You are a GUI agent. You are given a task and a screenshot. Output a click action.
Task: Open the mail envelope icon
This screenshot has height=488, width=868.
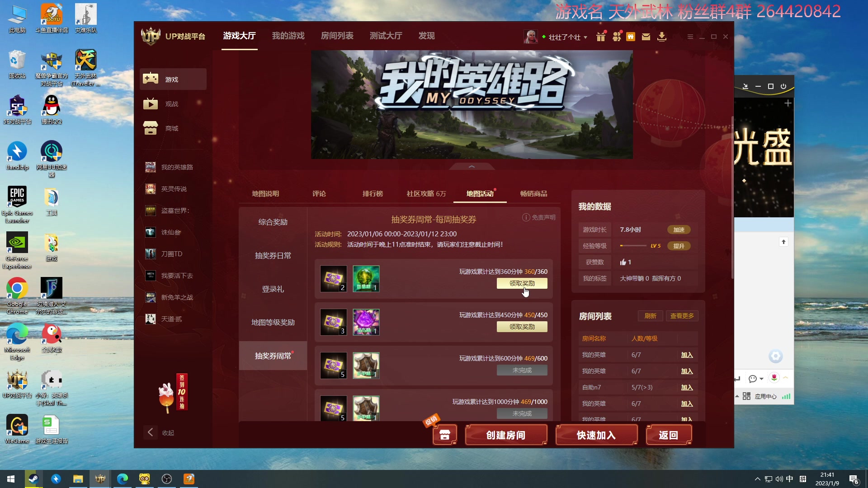646,37
